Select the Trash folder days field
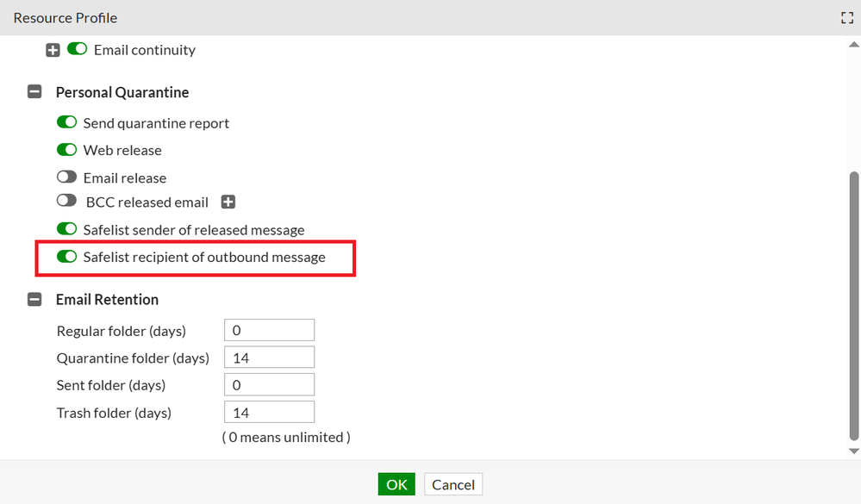Viewport: 861px width, 504px height. pyautogui.click(x=269, y=412)
